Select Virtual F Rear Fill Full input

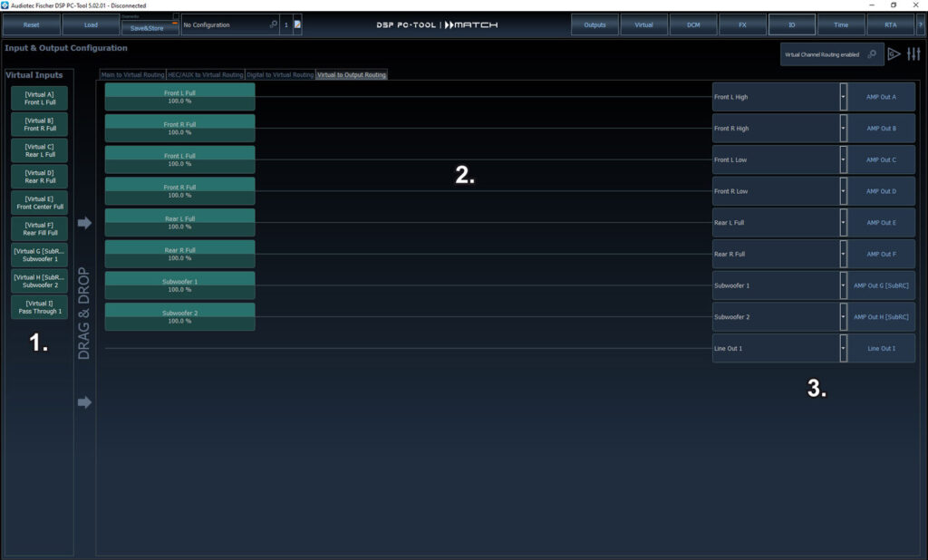(40, 228)
